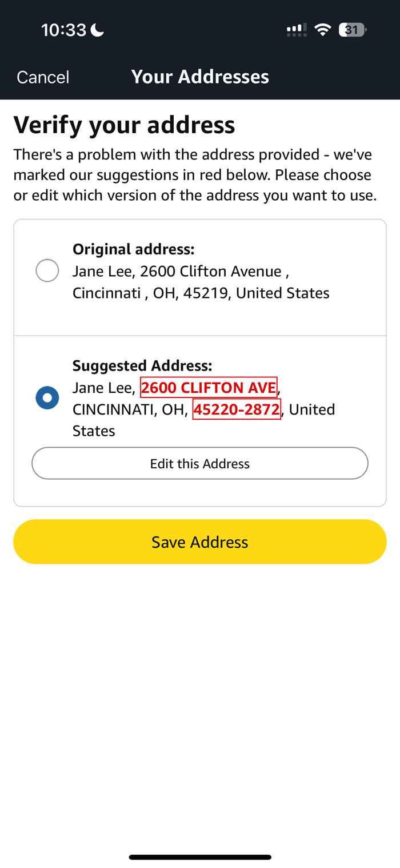Tap the home indicator bar
400x868 pixels.
[200, 857]
